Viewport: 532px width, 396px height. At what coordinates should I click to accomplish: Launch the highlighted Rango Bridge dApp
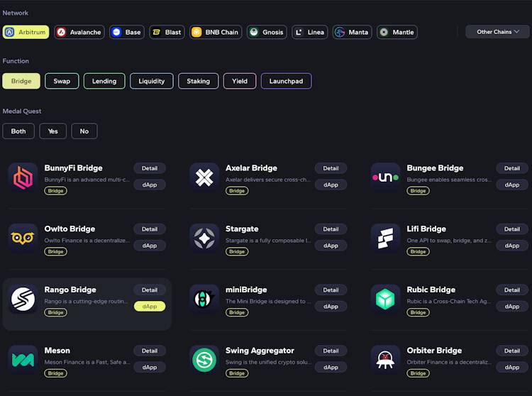pos(150,307)
